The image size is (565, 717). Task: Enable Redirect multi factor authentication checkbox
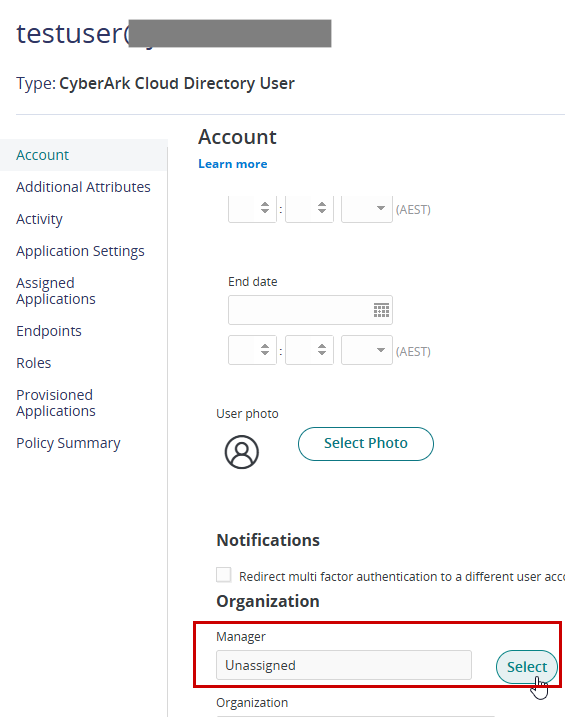pyautogui.click(x=224, y=575)
